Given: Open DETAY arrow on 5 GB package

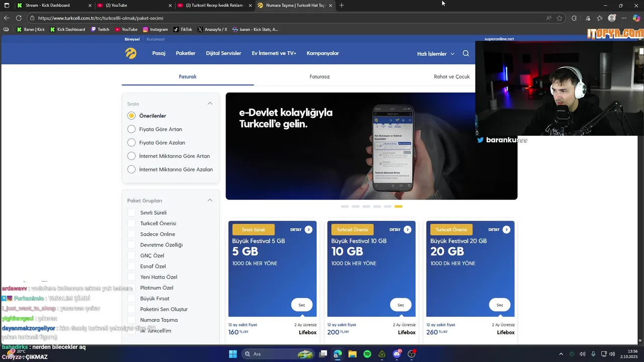Looking at the screenshot, I should [x=308, y=230].
